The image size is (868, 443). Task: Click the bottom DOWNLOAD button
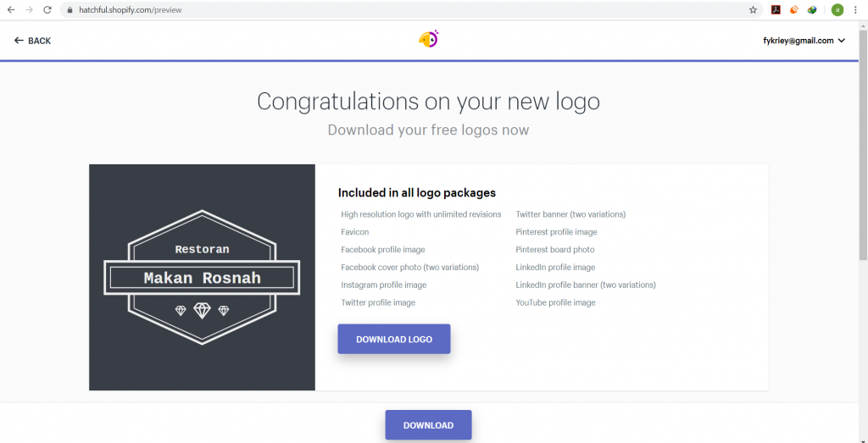(428, 424)
